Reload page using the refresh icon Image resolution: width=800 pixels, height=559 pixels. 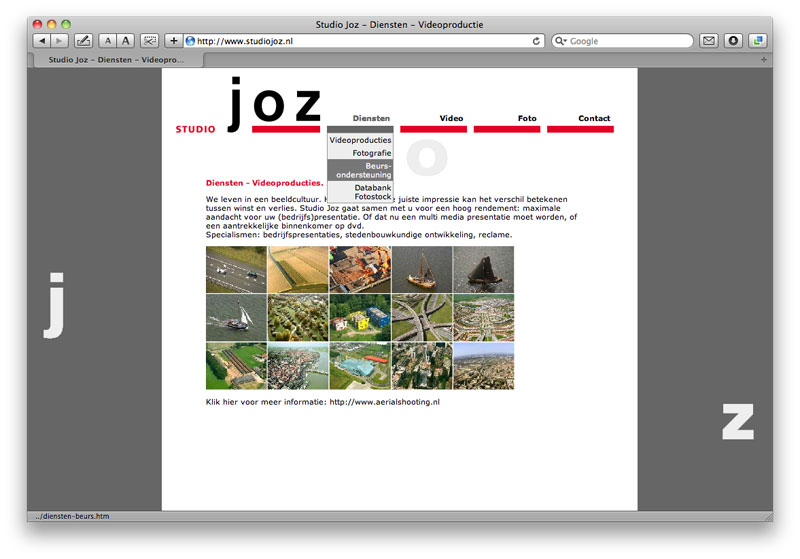click(x=536, y=41)
